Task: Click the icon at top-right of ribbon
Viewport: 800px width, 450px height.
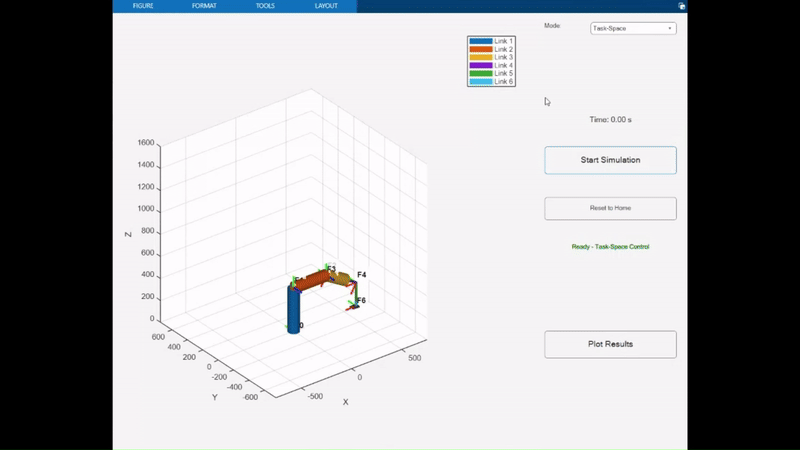Action: click(x=682, y=6)
